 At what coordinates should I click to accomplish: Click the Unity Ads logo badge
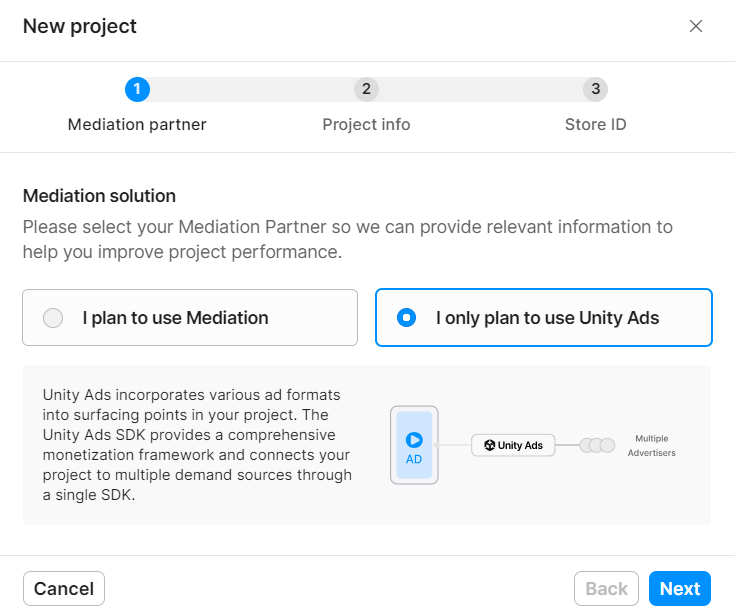click(x=513, y=445)
